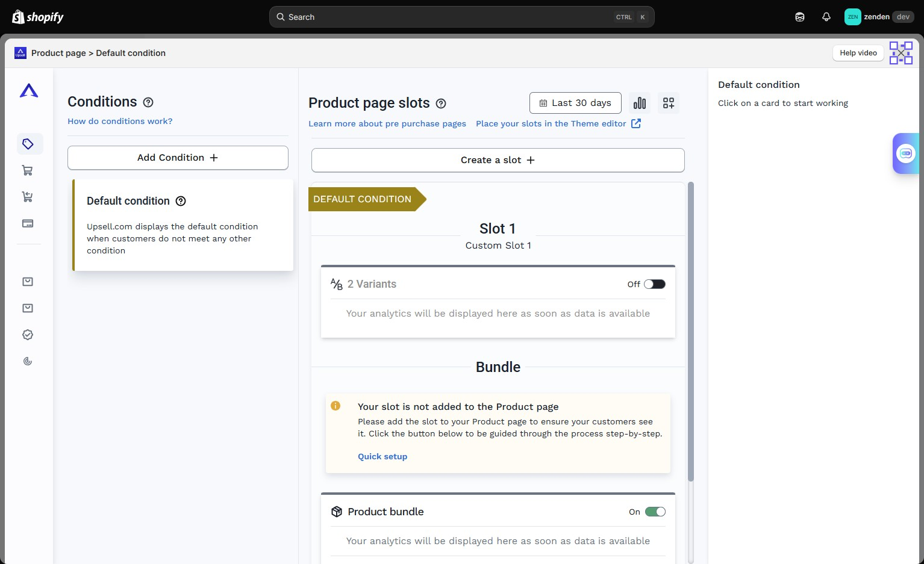Click the Add Condition button
The image size is (924, 564).
click(178, 158)
